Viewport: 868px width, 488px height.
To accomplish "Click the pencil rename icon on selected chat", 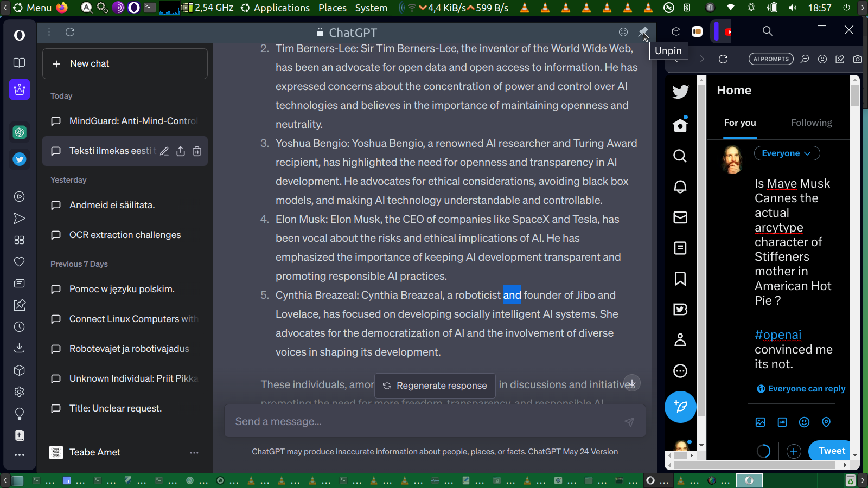I will pos(164,151).
